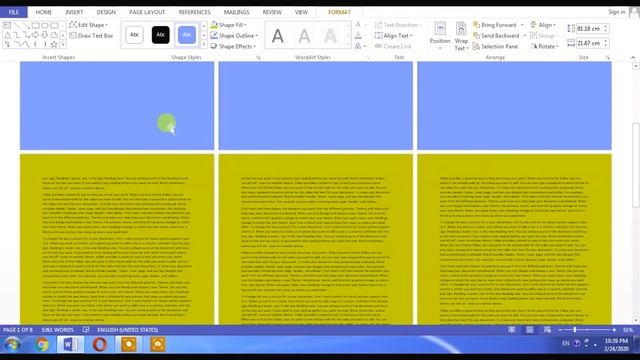
Task: Click the 5261 WORDS count
Action: pos(58,330)
